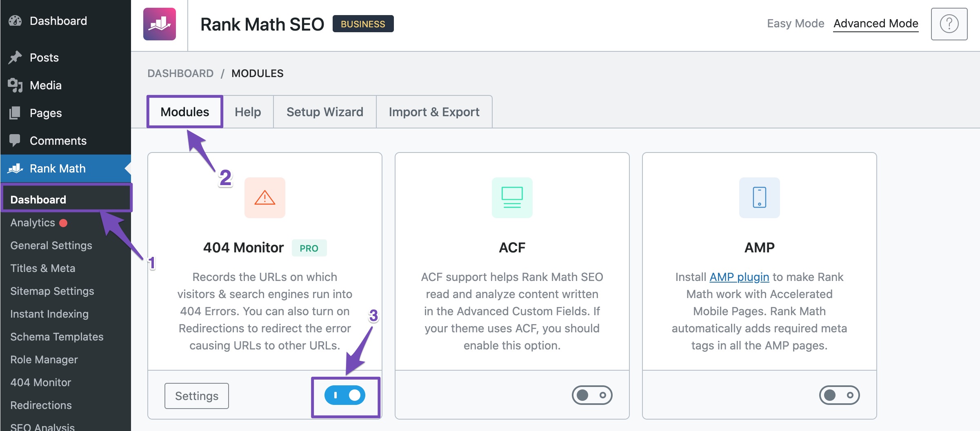The height and width of the screenshot is (431, 980).
Task: Go to DASHBOARD breadcrumb link
Action: click(180, 73)
